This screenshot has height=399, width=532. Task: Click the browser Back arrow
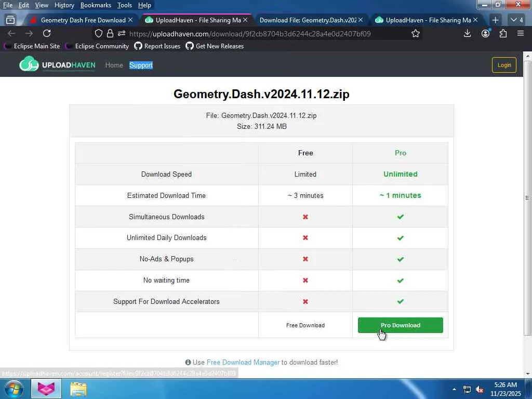tap(11, 33)
